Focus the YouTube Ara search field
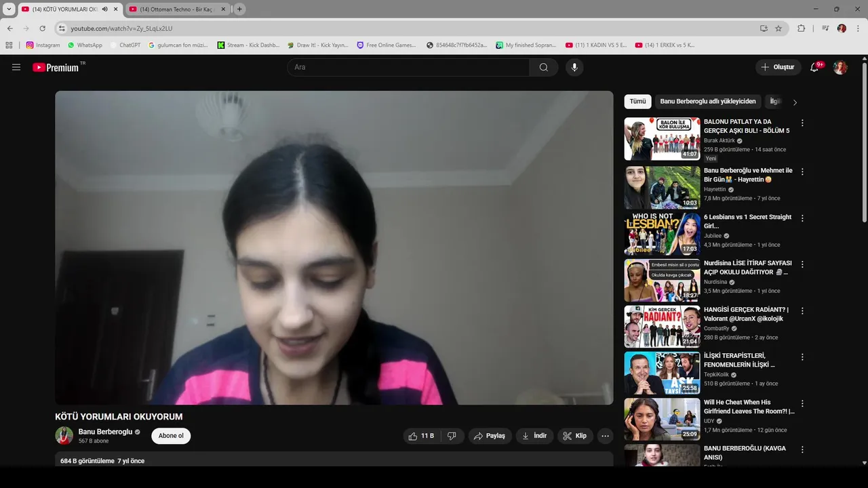 click(x=408, y=67)
